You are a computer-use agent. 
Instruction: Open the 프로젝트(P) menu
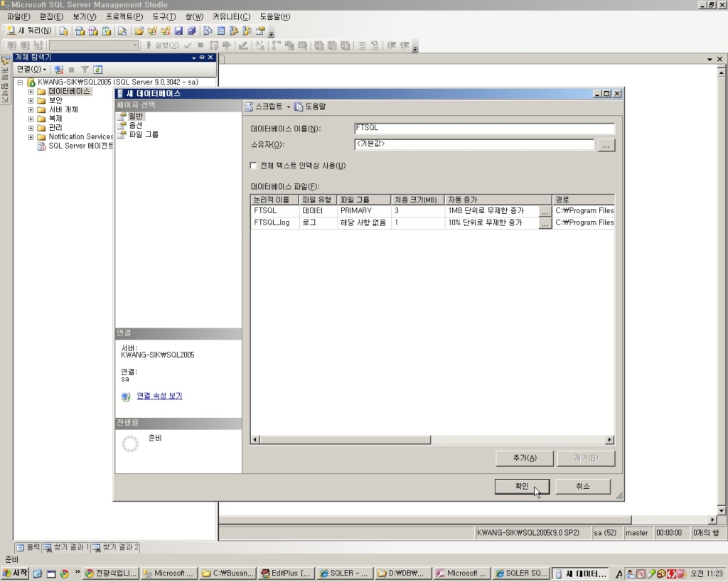(124, 17)
